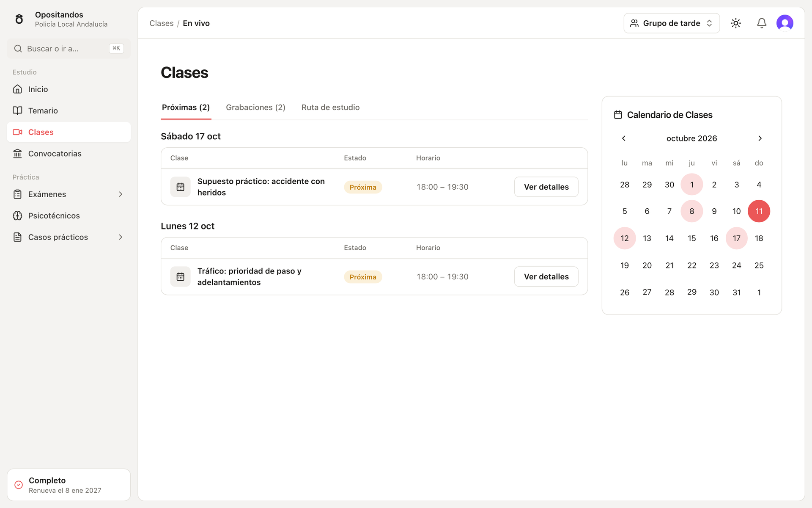Switch to the Ruta de estudio tab
The width and height of the screenshot is (812, 508).
pyautogui.click(x=330, y=108)
